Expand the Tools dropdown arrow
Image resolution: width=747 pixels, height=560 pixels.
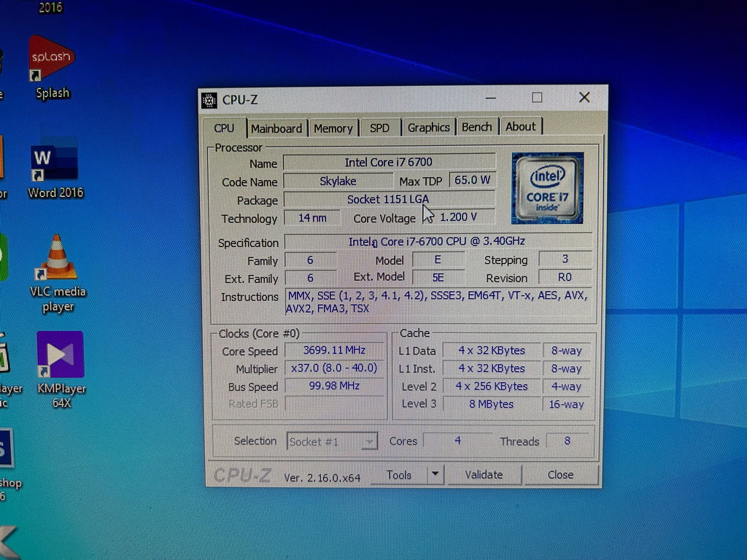coord(435,475)
